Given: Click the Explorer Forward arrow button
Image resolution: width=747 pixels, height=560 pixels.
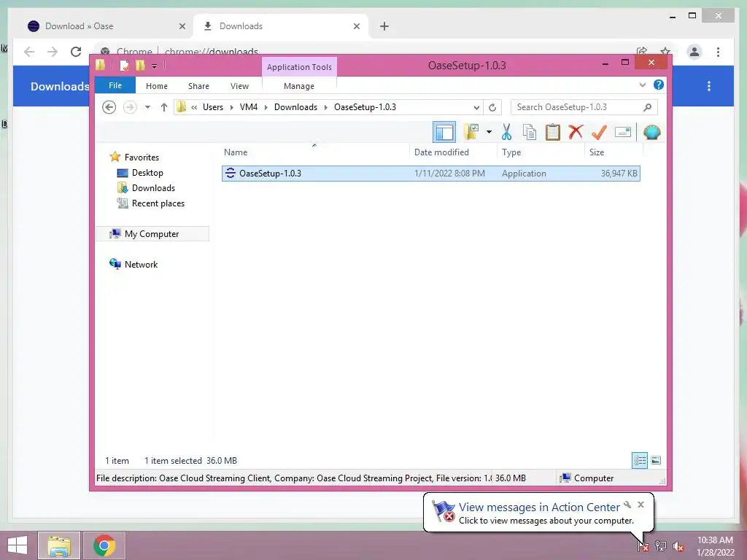Looking at the screenshot, I should click(130, 107).
